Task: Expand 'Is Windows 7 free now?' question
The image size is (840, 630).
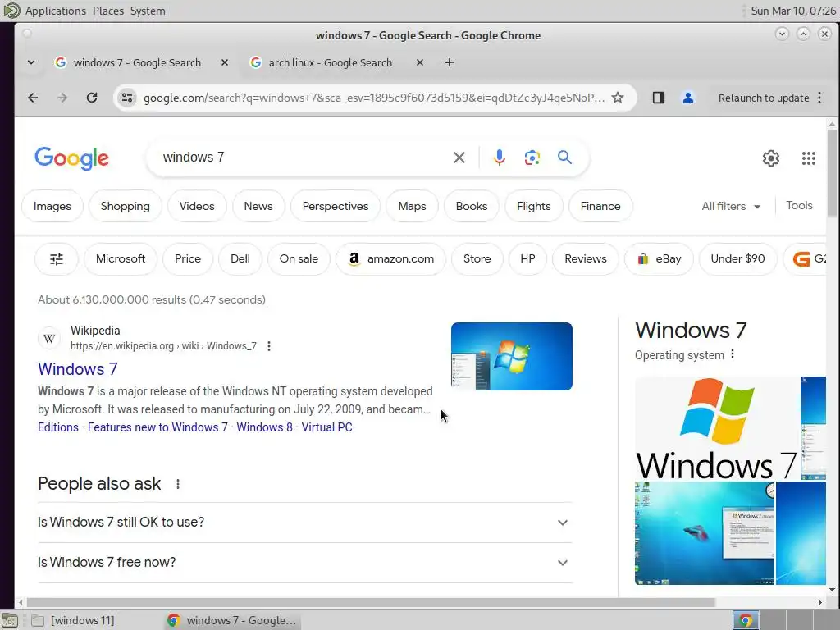Action: pos(305,563)
